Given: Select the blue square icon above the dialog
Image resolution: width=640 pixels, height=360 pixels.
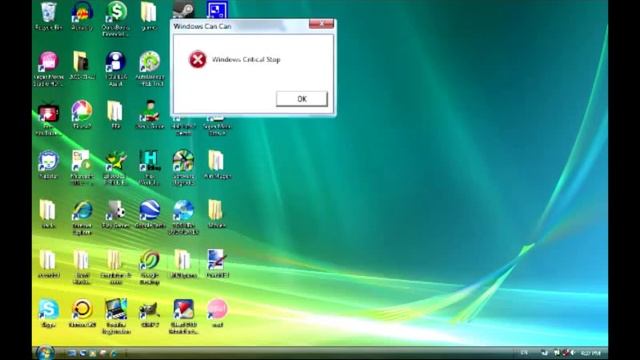Looking at the screenshot, I should point(217,10).
